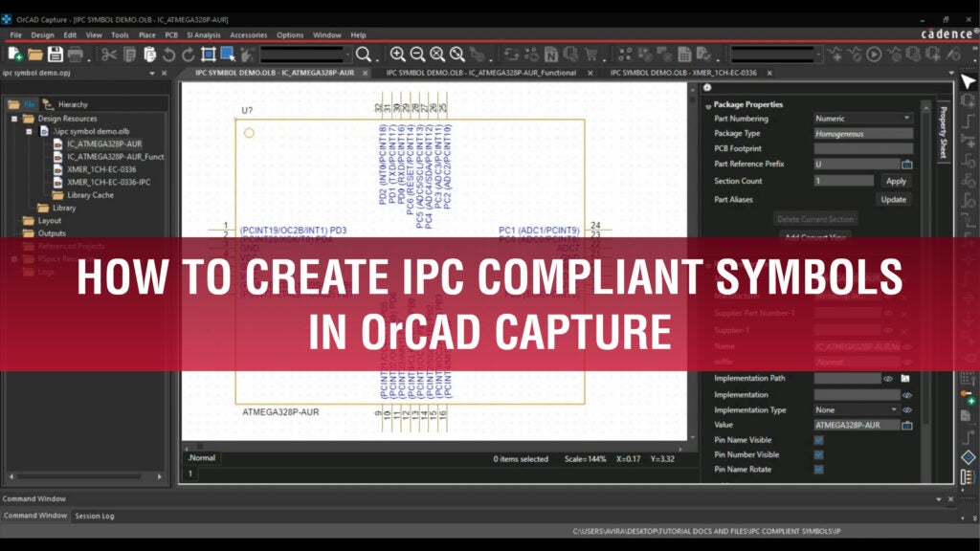This screenshot has width=980, height=551.
Task: Click the Undo toolbar icon
Action: [169, 55]
